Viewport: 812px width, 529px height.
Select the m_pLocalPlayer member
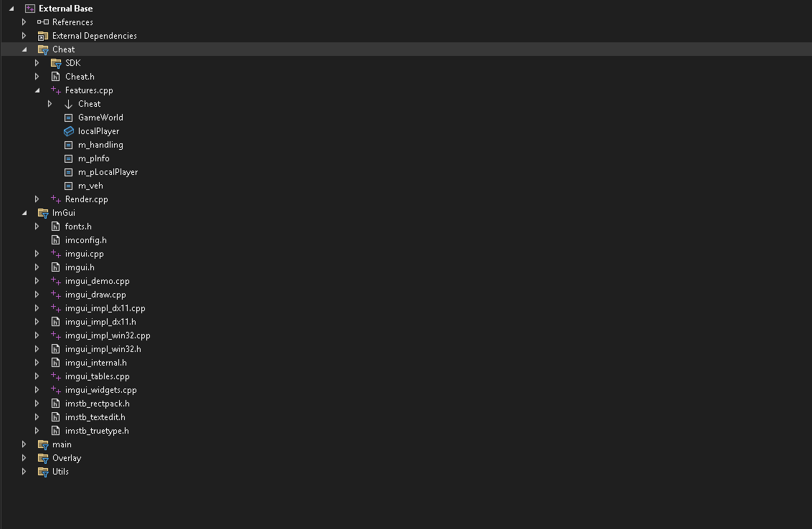point(108,172)
